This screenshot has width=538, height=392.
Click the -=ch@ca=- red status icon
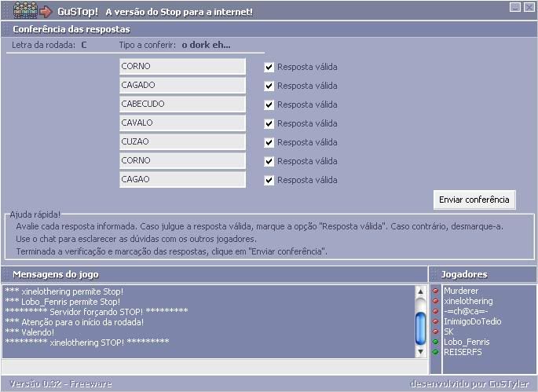pyautogui.click(x=435, y=311)
